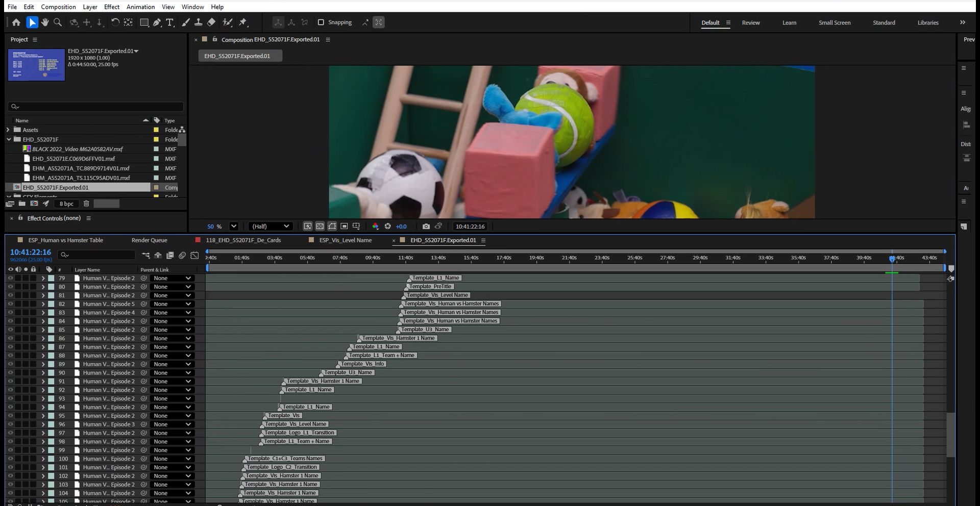This screenshot has width=980, height=506.
Task: Select the Roto Brush tool
Action: click(x=228, y=22)
